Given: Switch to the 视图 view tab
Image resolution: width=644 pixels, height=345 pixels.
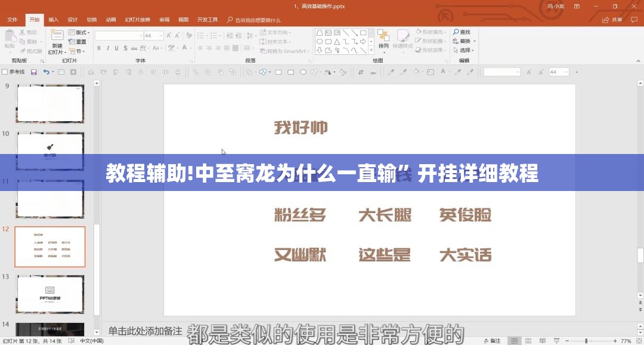Looking at the screenshot, I should [x=183, y=20].
